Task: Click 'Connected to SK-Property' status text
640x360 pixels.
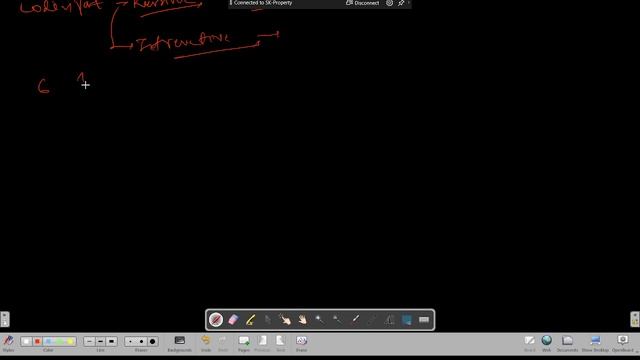Action: tap(263, 3)
